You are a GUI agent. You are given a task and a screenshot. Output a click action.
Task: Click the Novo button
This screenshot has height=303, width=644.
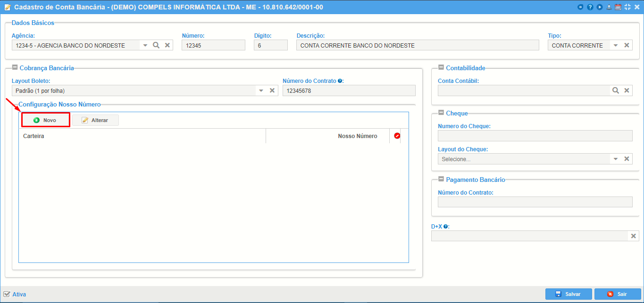pos(46,120)
